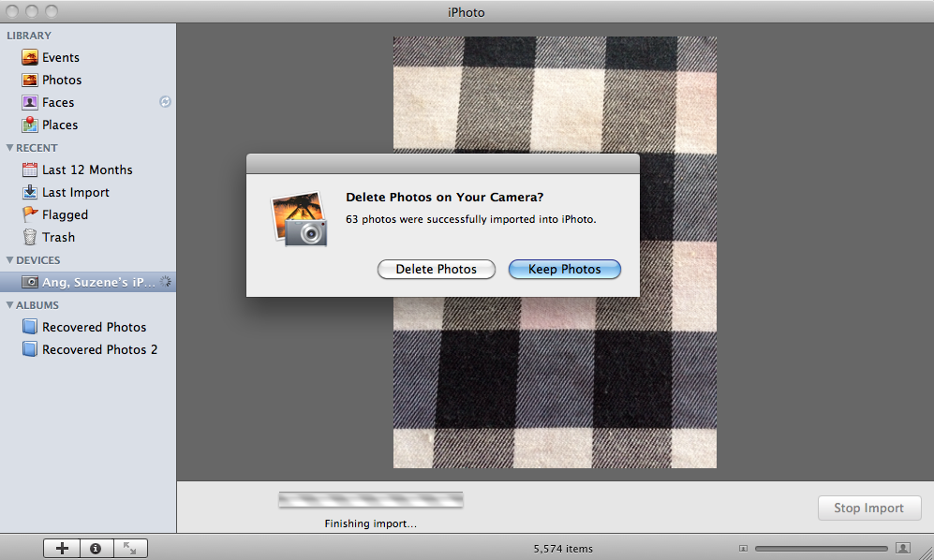Click the Places label in sidebar
Viewport: 934px width, 560px height.
pyautogui.click(x=60, y=125)
